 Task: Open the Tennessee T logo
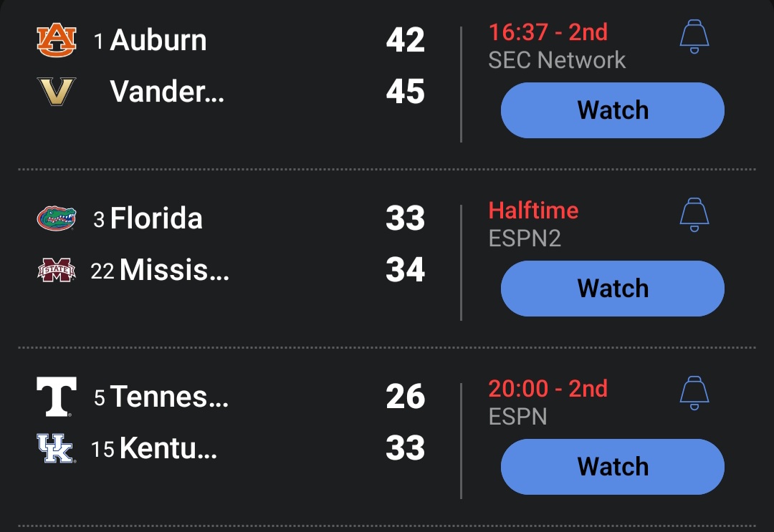57,397
